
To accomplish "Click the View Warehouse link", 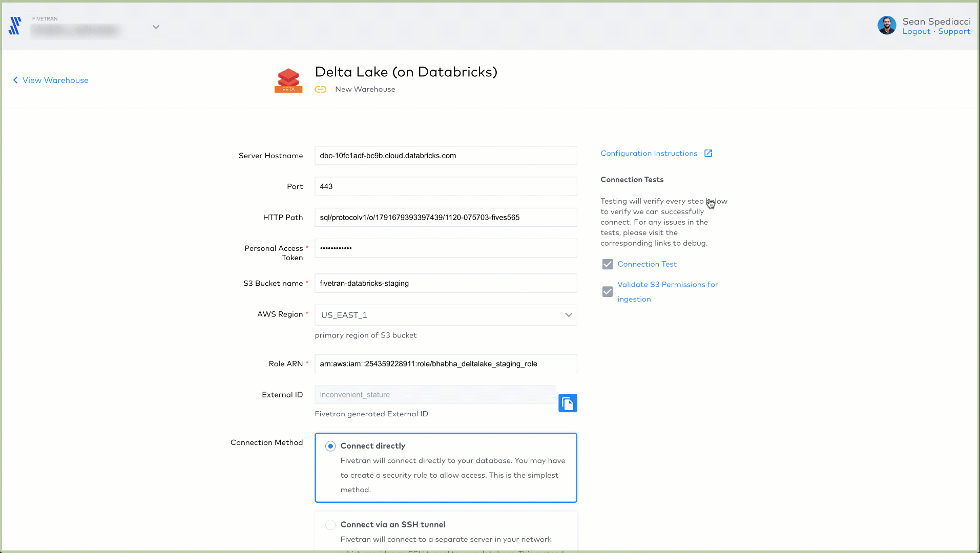I will pyautogui.click(x=55, y=80).
